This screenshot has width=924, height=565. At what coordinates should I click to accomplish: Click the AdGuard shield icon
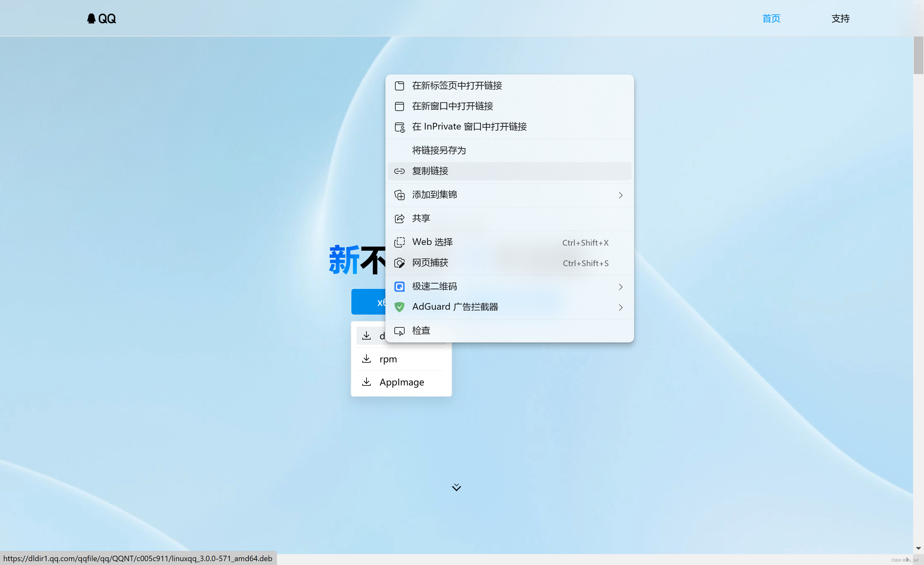[399, 307]
